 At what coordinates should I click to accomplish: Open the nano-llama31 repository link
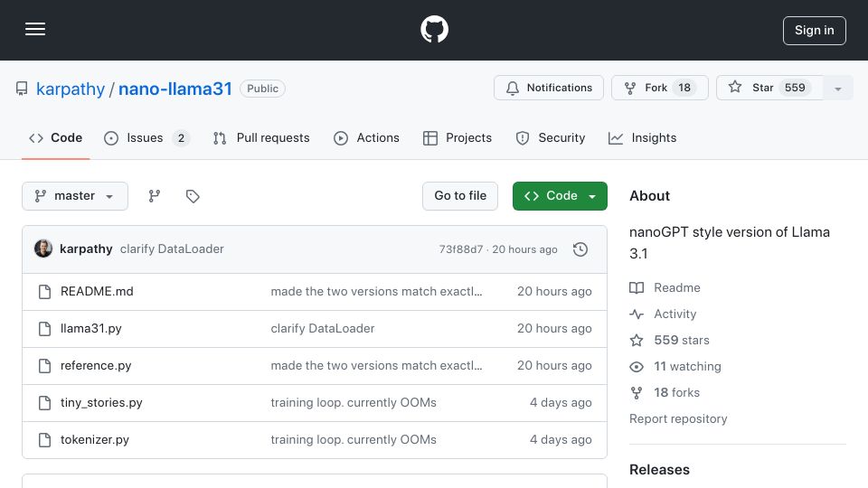click(x=175, y=89)
